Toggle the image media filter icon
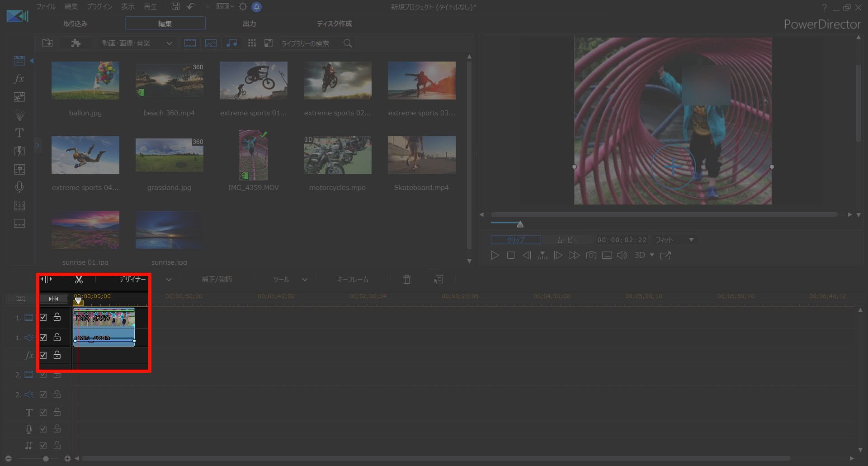The image size is (868, 466). coord(211,43)
